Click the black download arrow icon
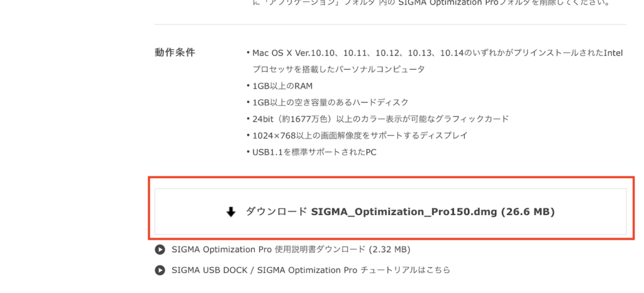 tap(231, 213)
